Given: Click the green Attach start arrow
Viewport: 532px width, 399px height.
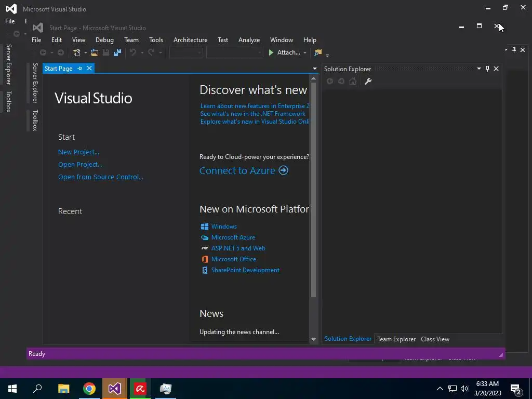Looking at the screenshot, I should tap(271, 52).
